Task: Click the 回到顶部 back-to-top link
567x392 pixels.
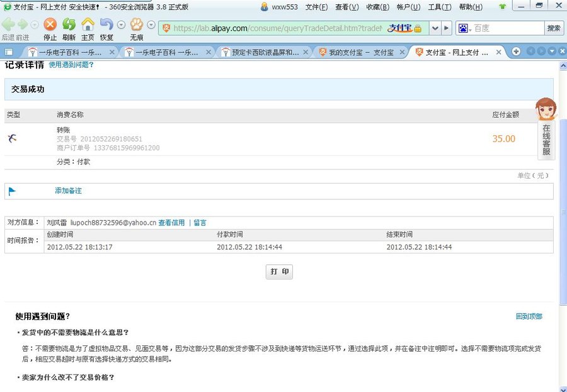Action: coord(529,316)
